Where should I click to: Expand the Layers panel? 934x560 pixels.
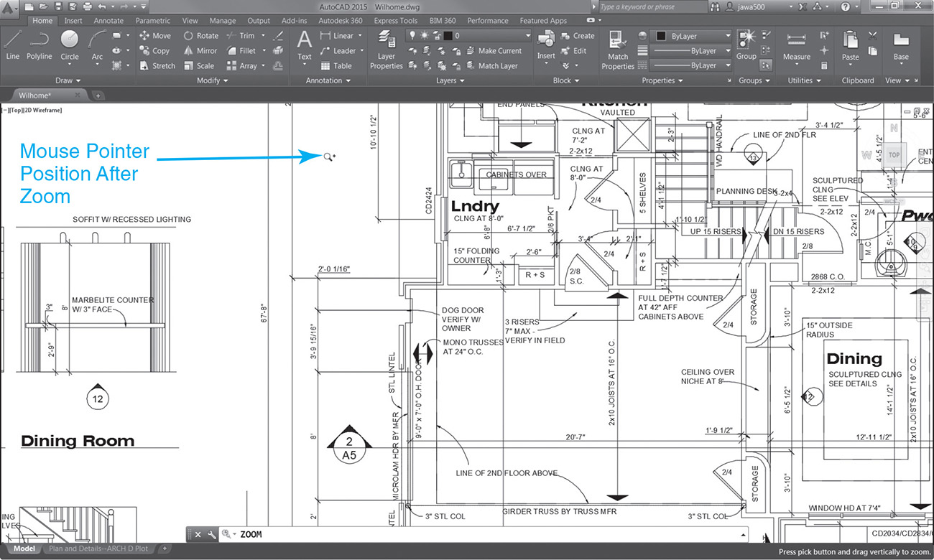coord(450,80)
